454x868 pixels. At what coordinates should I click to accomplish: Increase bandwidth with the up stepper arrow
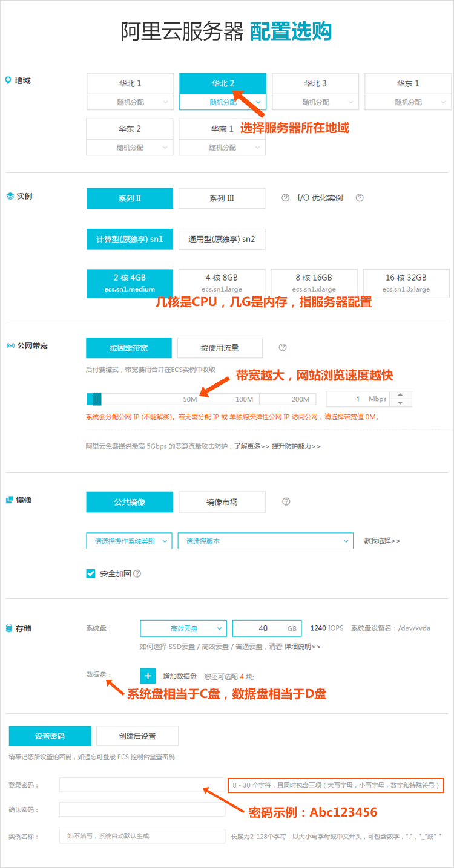400,395
